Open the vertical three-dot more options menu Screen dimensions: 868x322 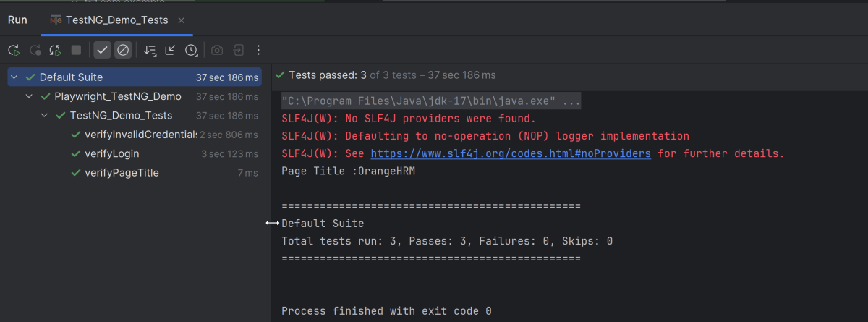click(258, 50)
